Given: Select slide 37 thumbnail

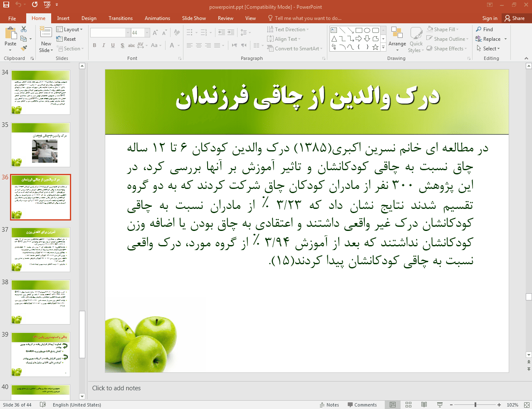Looking at the screenshot, I should [x=41, y=250].
